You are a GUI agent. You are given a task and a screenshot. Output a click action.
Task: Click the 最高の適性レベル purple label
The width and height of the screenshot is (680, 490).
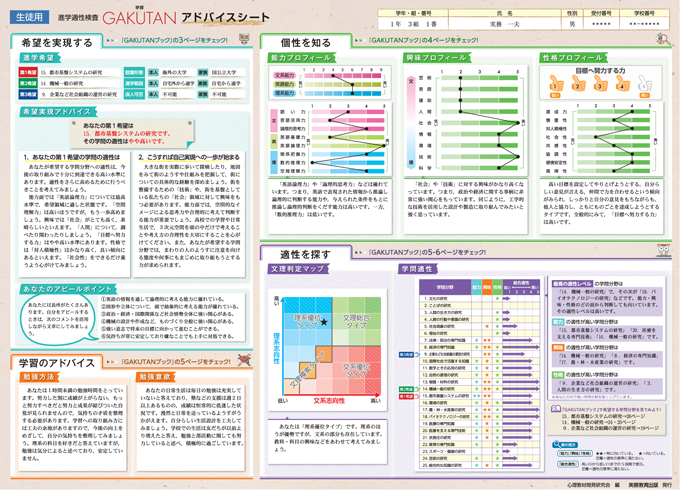tap(572, 284)
